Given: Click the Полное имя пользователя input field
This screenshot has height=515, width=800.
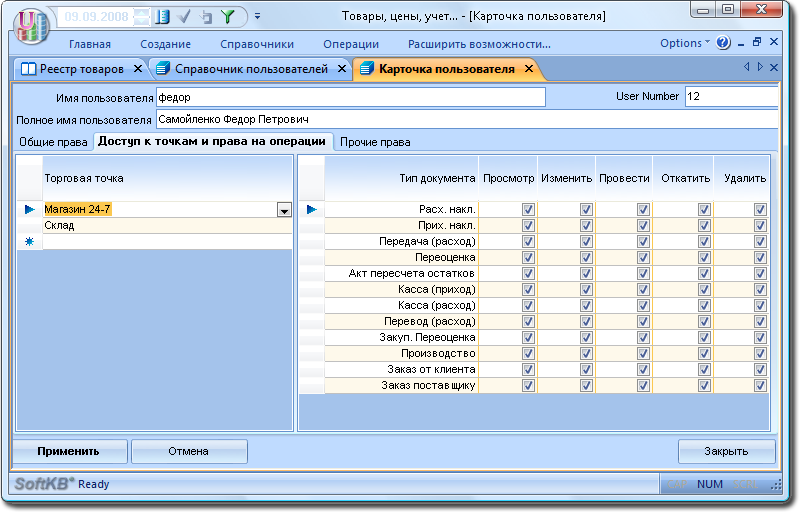Looking at the screenshot, I should click(466, 119).
